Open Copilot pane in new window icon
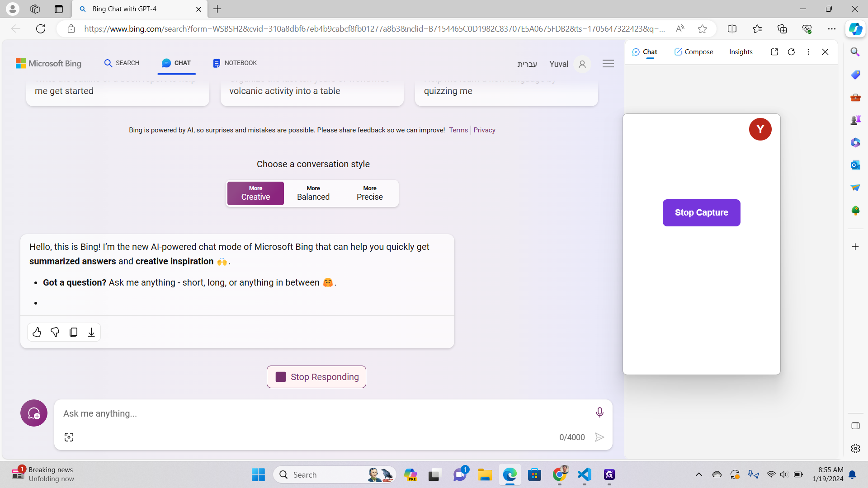868x488 pixels. [774, 52]
